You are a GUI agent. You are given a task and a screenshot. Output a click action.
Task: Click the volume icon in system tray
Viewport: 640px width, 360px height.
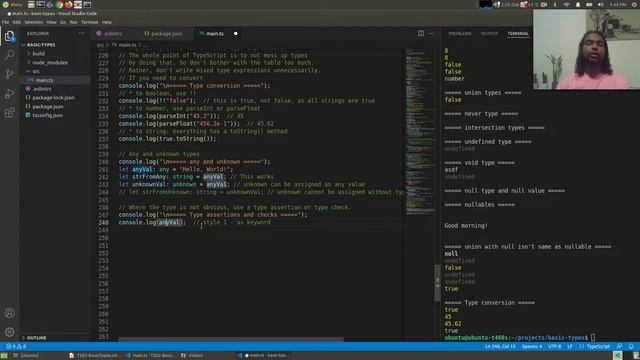click(x=600, y=4)
